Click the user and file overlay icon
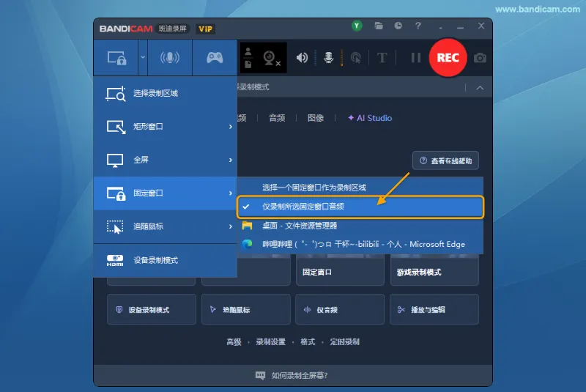The height and width of the screenshot is (392, 586). point(248,58)
